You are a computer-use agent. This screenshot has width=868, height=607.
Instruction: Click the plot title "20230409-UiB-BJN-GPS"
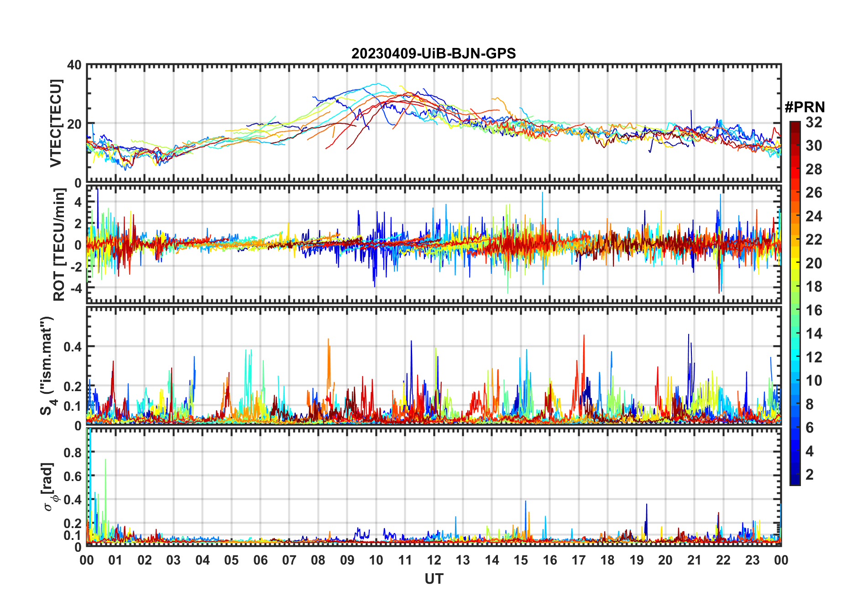pyautogui.click(x=434, y=54)
